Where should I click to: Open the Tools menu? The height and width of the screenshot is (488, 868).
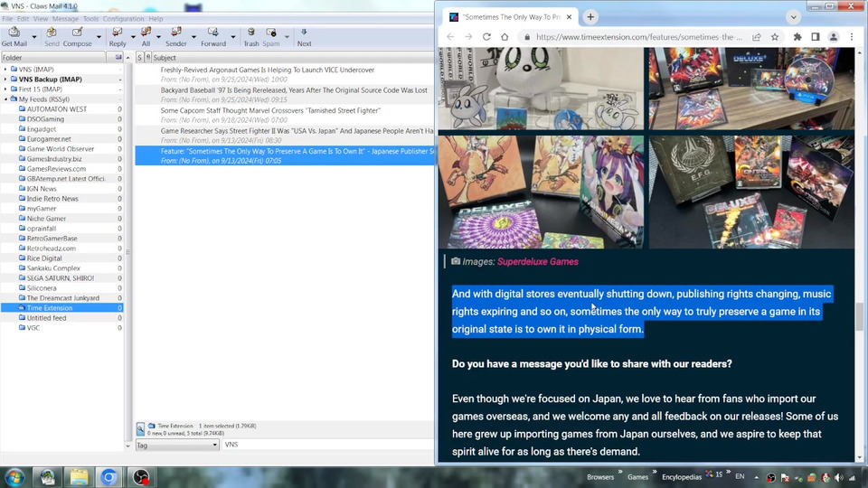(x=90, y=19)
